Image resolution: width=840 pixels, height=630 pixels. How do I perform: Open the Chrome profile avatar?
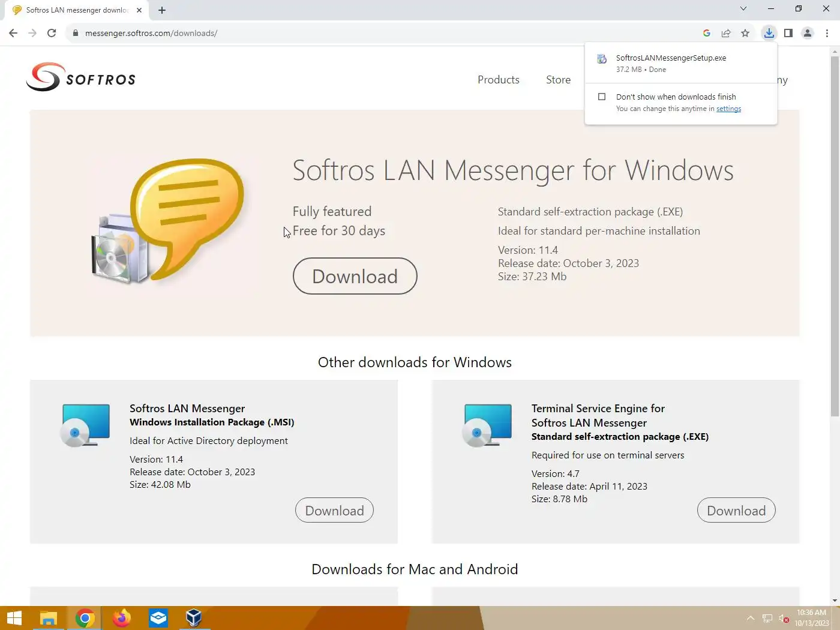click(x=808, y=33)
